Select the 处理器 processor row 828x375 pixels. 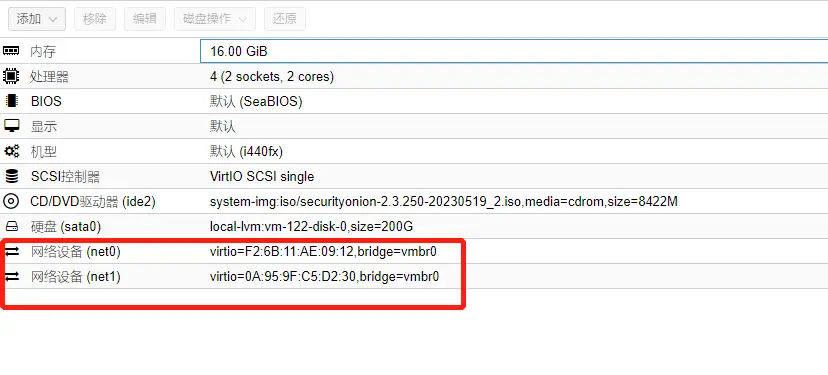[414, 77]
